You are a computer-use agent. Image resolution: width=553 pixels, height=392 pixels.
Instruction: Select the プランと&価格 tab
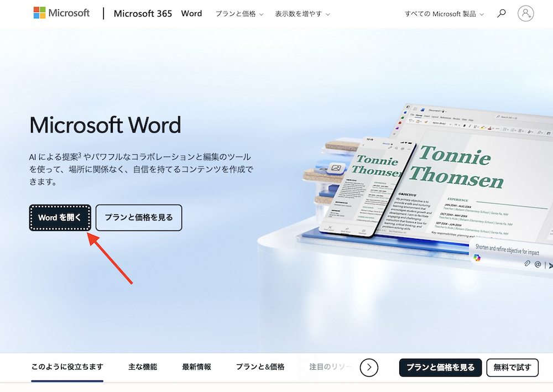click(x=260, y=367)
